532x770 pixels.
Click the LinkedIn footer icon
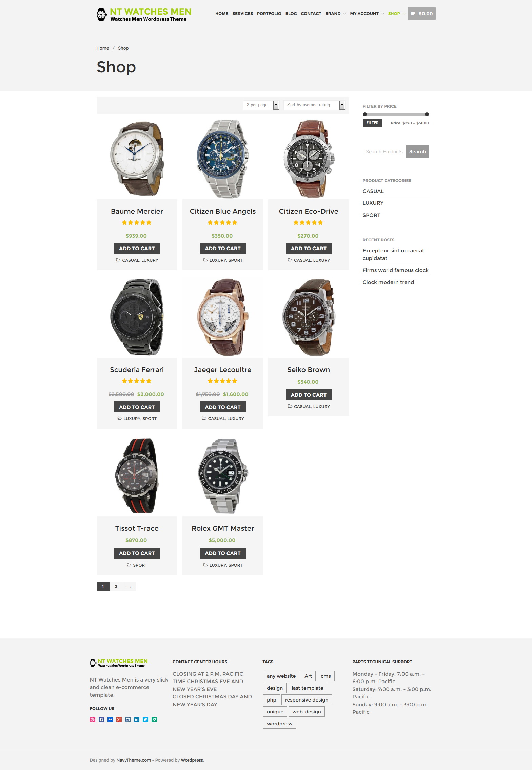[x=137, y=719]
